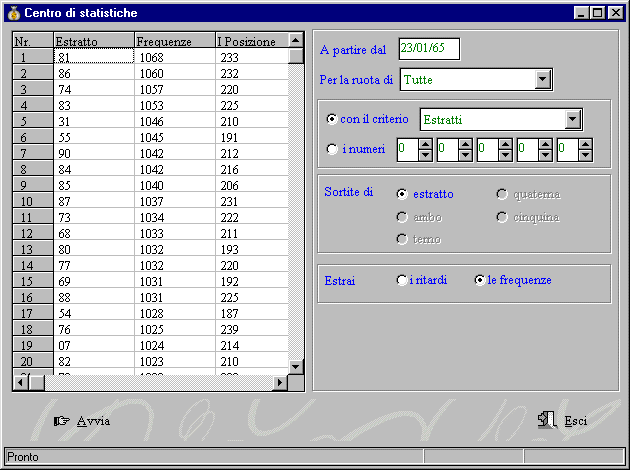Image resolution: width=630 pixels, height=470 pixels.
Task: Click Estratto cell '90'
Action: (94, 153)
